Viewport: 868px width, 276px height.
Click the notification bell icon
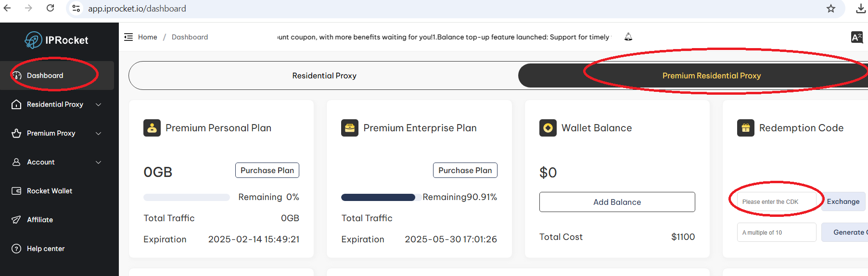point(628,37)
